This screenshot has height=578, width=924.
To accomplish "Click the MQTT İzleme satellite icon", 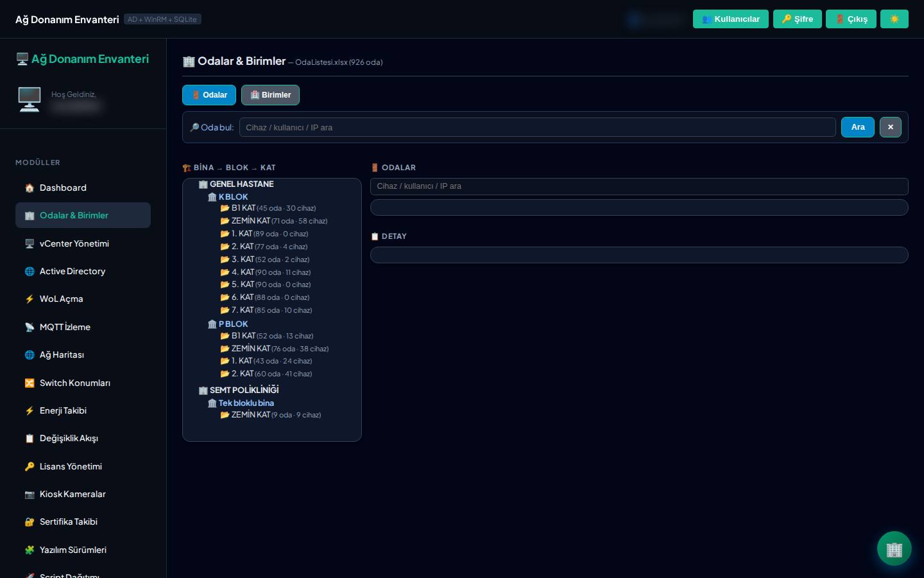I will [x=30, y=328].
